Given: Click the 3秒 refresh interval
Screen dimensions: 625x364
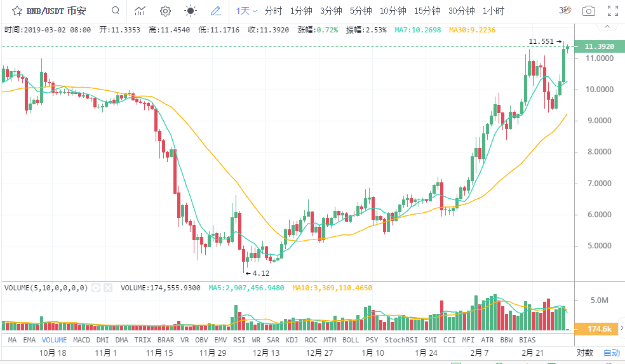Looking at the screenshot, I should pyautogui.click(x=565, y=10).
